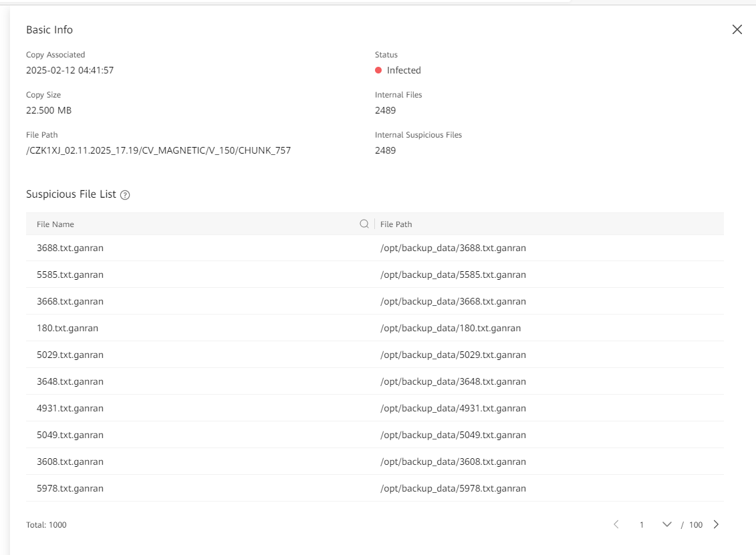The width and height of the screenshot is (756, 555).
Task: Expand the page number dropdown
Action: coord(666,524)
